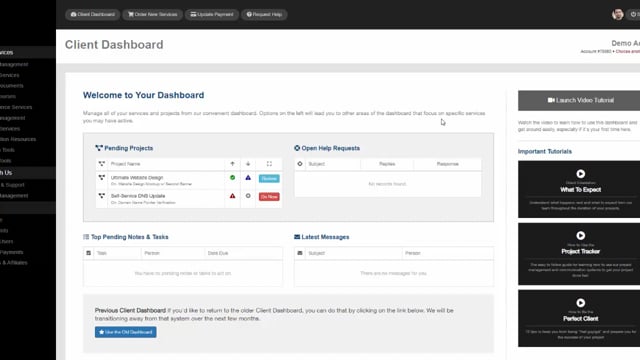Launch Video Tutorial button
The image size is (640, 360).
(x=580, y=100)
